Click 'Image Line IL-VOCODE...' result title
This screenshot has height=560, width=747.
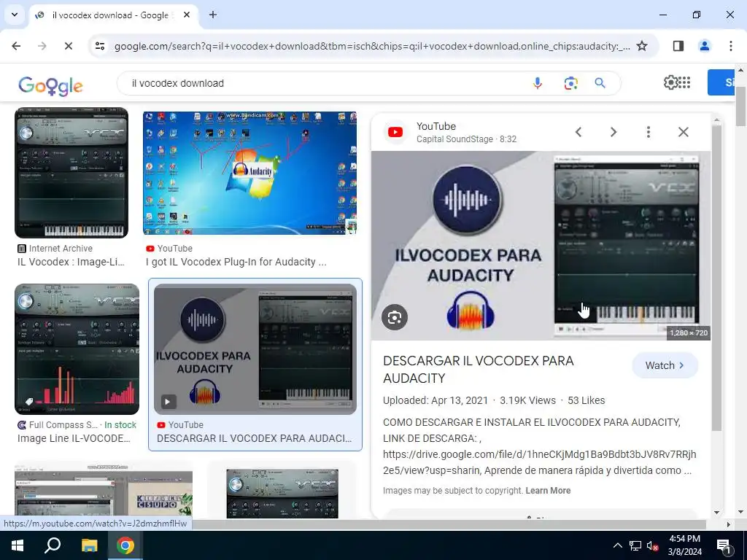74,438
